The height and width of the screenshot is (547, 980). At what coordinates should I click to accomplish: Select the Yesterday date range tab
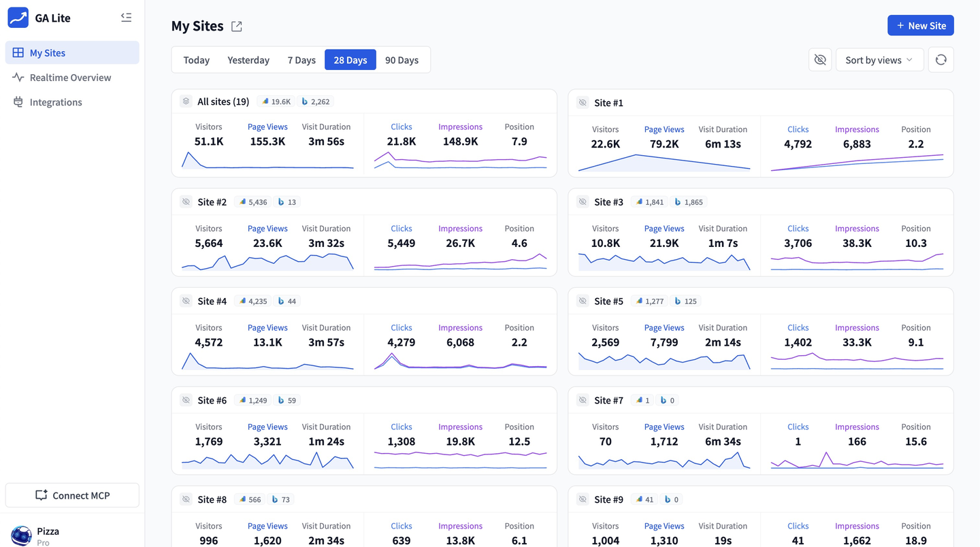pyautogui.click(x=248, y=60)
